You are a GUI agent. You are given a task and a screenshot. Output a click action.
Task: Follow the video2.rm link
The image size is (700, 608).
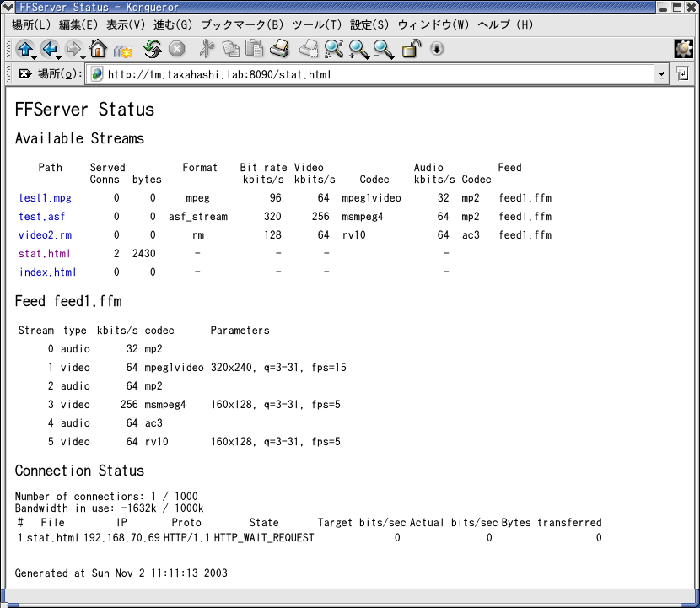pos(45,235)
